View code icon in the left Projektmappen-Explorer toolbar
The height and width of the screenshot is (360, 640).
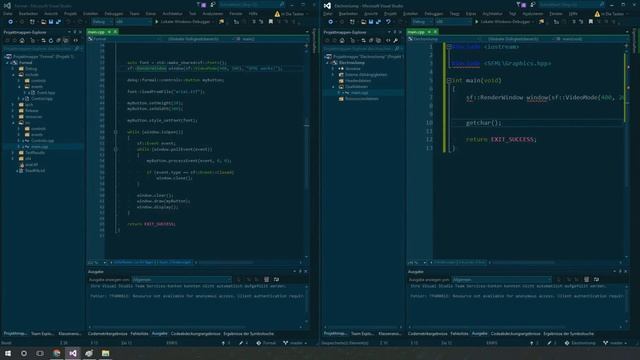(76, 40)
